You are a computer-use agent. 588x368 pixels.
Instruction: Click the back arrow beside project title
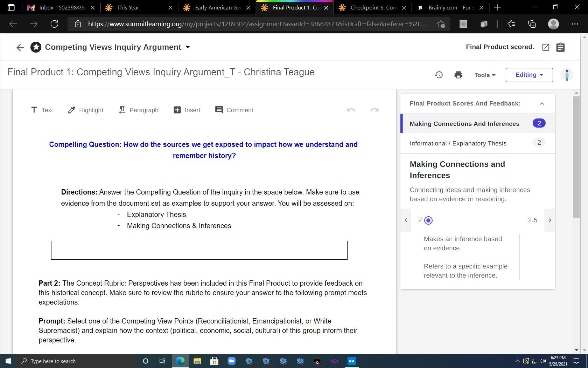[20, 47]
